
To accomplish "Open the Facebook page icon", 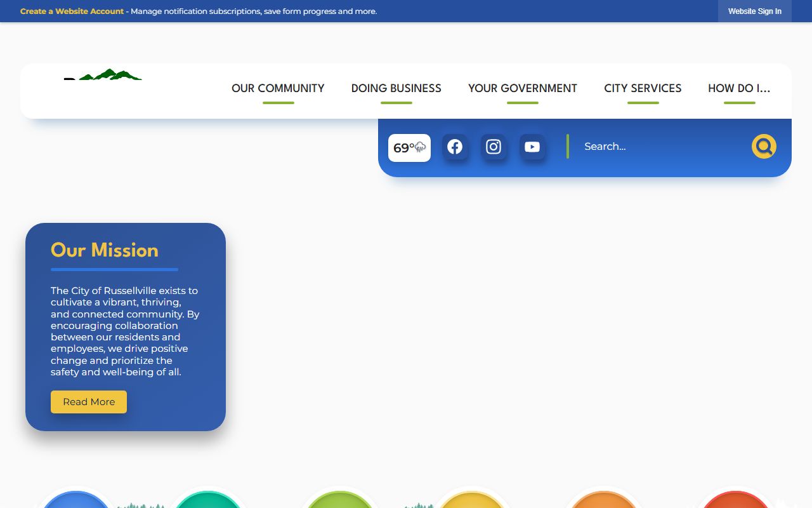I will (x=455, y=147).
